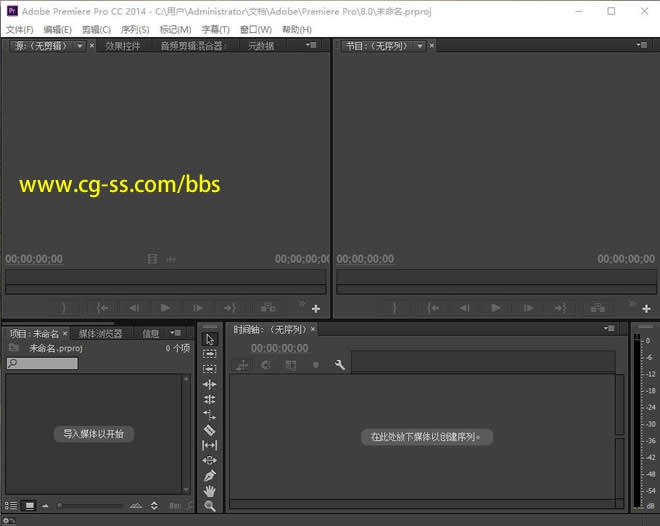Switch project panel to icon view
The image size is (660, 526).
point(29,506)
